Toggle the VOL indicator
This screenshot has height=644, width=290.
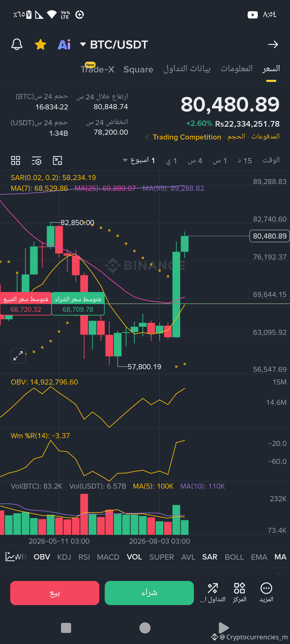pos(134,557)
